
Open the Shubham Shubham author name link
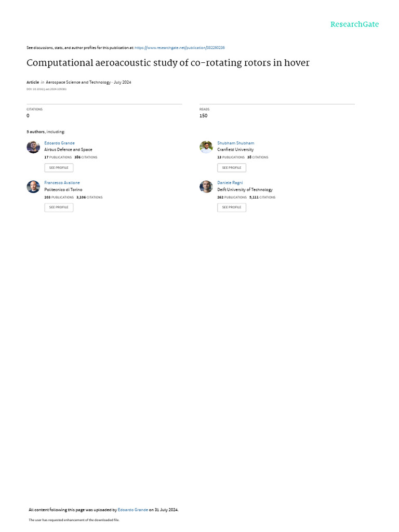[235, 143]
